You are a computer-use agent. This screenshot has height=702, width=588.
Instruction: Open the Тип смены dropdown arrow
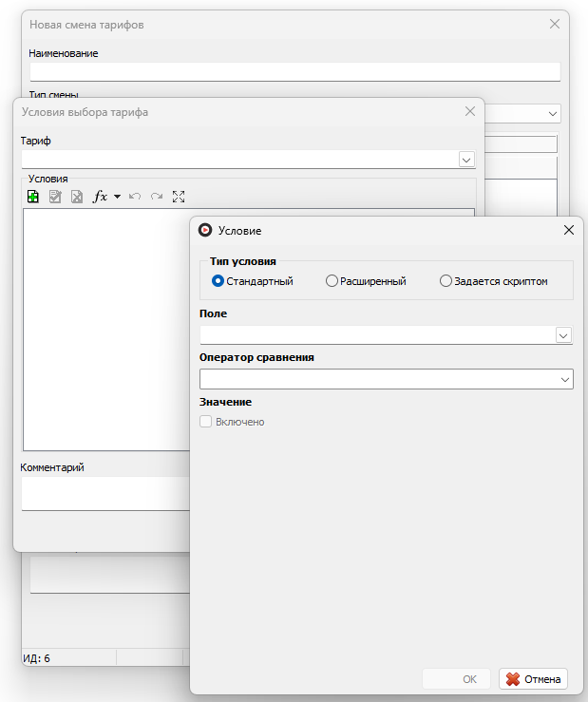coord(553,114)
